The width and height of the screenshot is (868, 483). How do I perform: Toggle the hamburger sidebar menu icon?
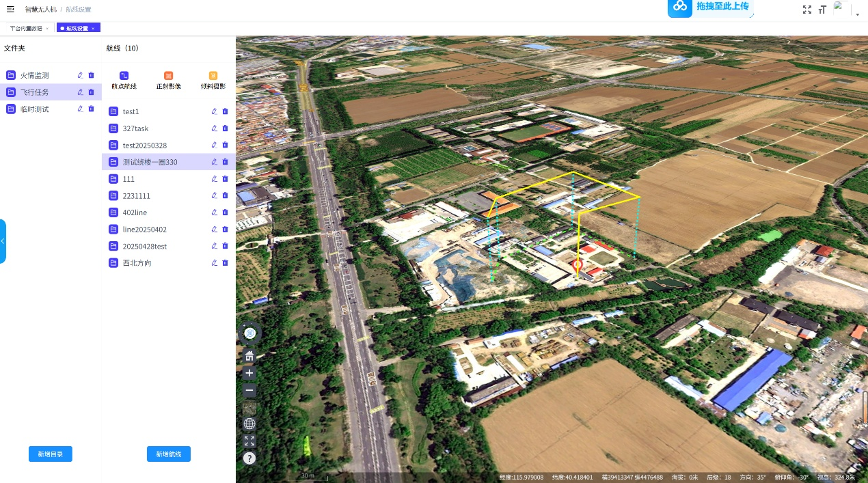pos(10,9)
